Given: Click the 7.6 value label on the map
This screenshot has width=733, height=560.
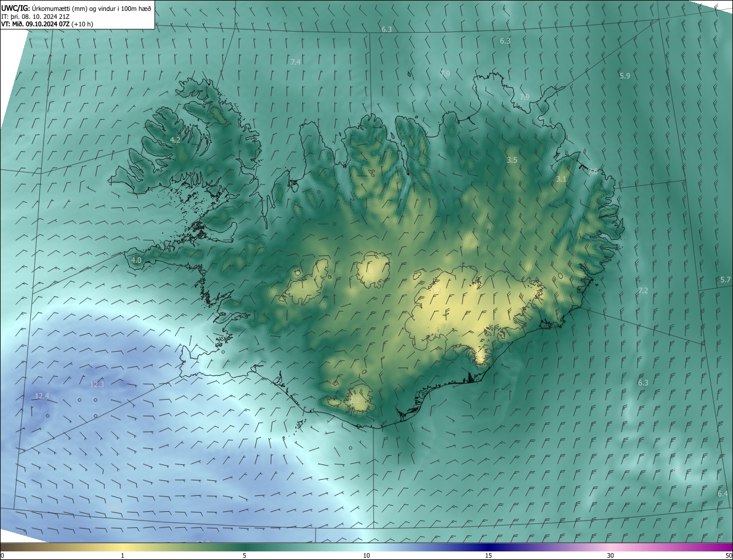Looking at the screenshot, I should pyautogui.click(x=593, y=172).
